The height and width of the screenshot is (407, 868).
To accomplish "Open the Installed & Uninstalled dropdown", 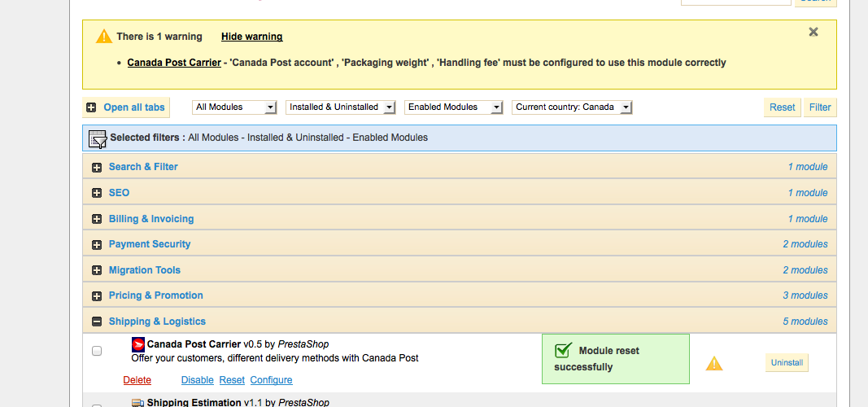I will (340, 107).
